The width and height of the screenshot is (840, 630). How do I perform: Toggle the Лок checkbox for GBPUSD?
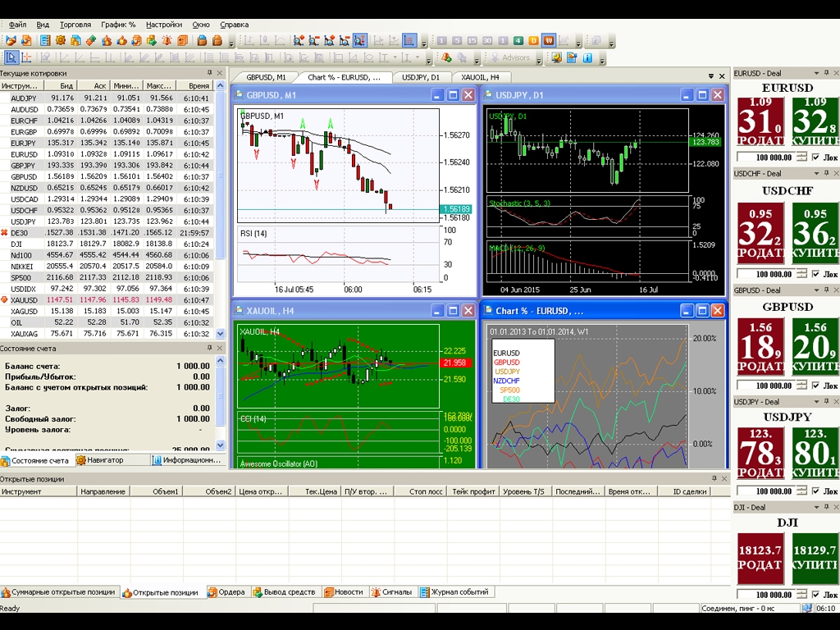pos(815,386)
